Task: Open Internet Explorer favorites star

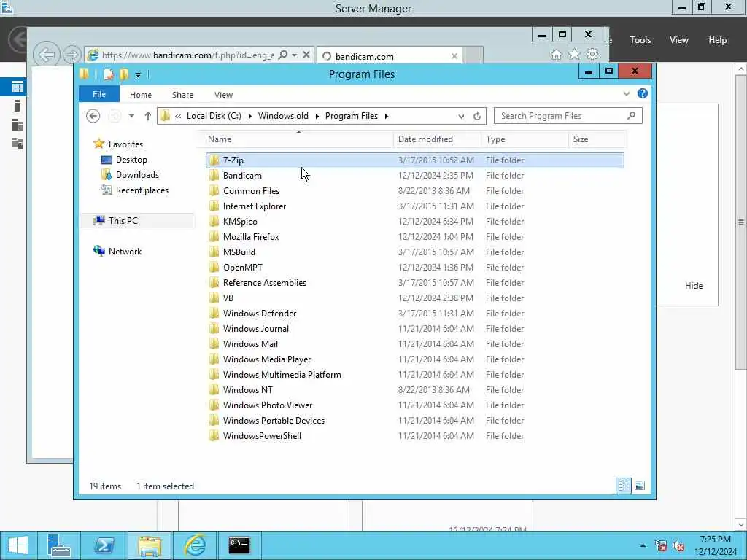Action: [x=574, y=54]
